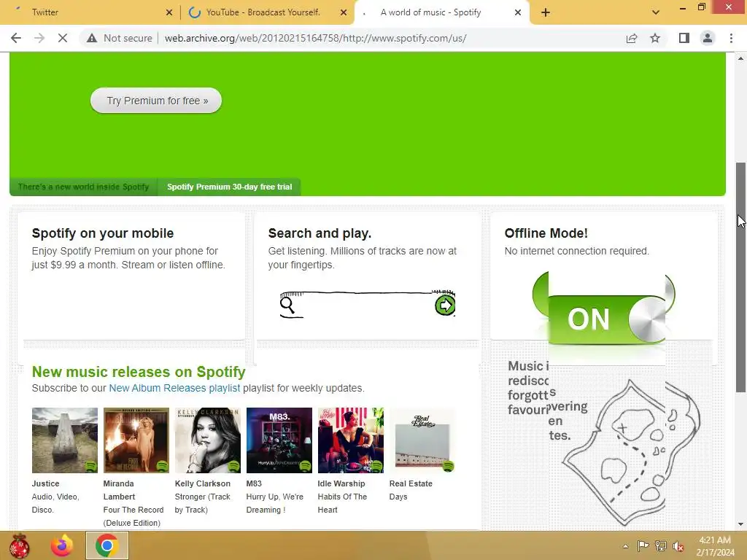
Task: Open Stronger (Track by Track) title
Action: point(203,503)
